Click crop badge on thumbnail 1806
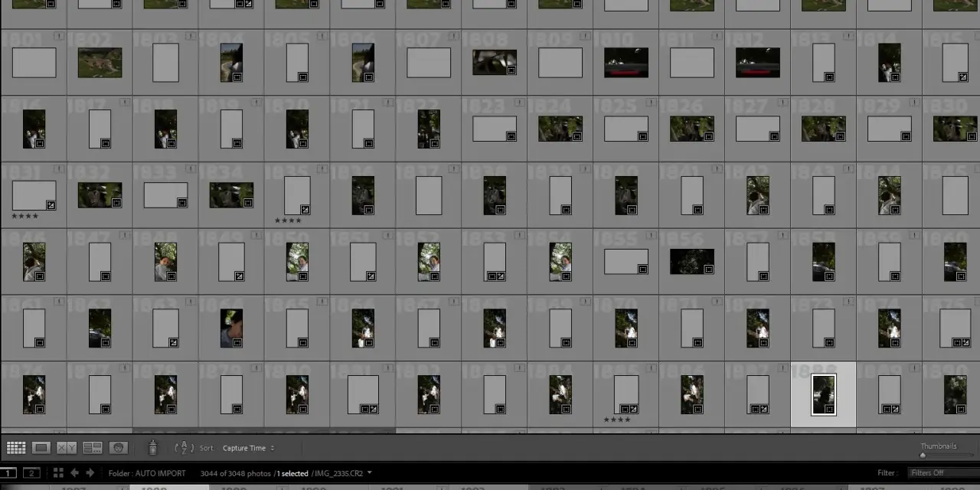 pyautogui.click(x=369, y=77)
